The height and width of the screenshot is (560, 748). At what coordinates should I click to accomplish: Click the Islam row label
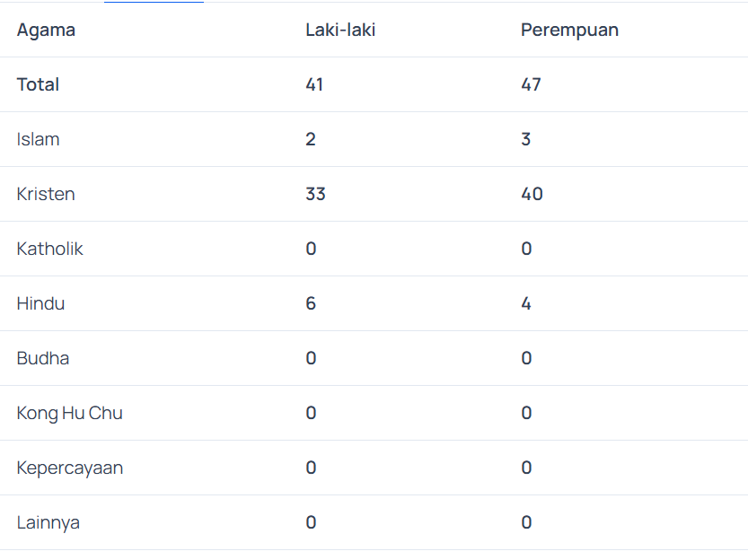pyautogui.click(x=38, y=139)
